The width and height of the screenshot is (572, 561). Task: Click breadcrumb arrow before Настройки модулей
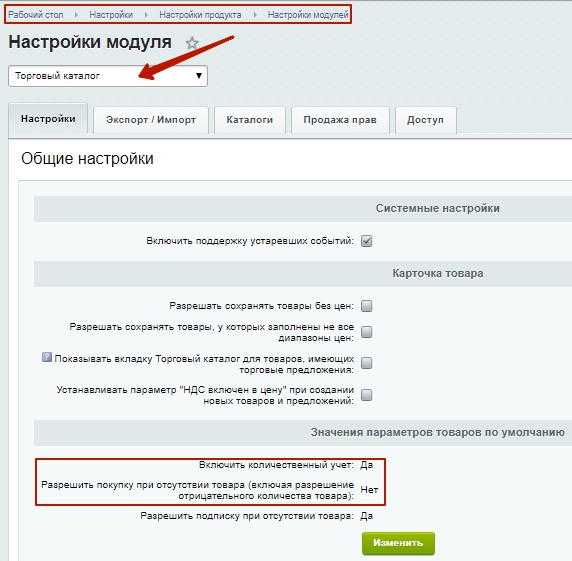[255, 15]
